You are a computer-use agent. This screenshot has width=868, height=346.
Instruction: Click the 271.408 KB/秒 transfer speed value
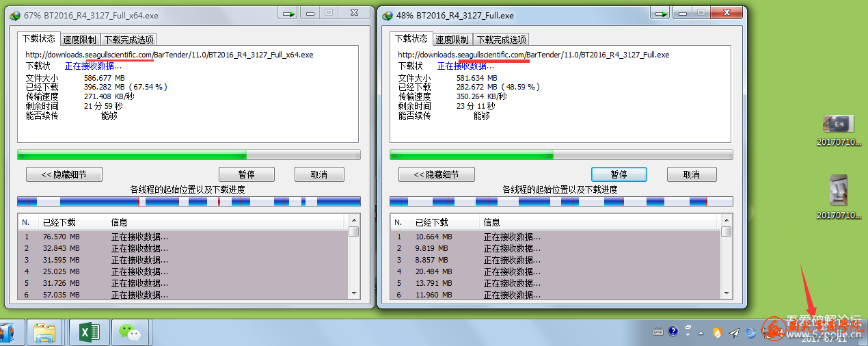(109, 97)
